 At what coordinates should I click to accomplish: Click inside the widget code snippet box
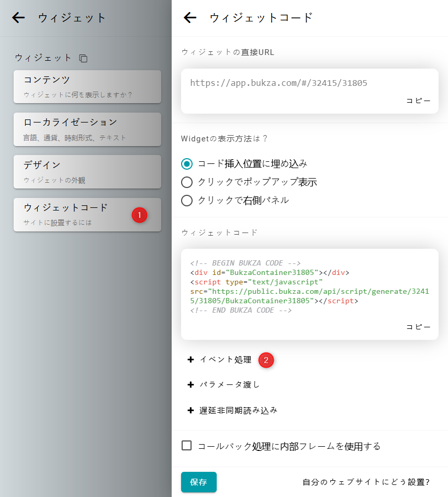[x=309, y=286]
